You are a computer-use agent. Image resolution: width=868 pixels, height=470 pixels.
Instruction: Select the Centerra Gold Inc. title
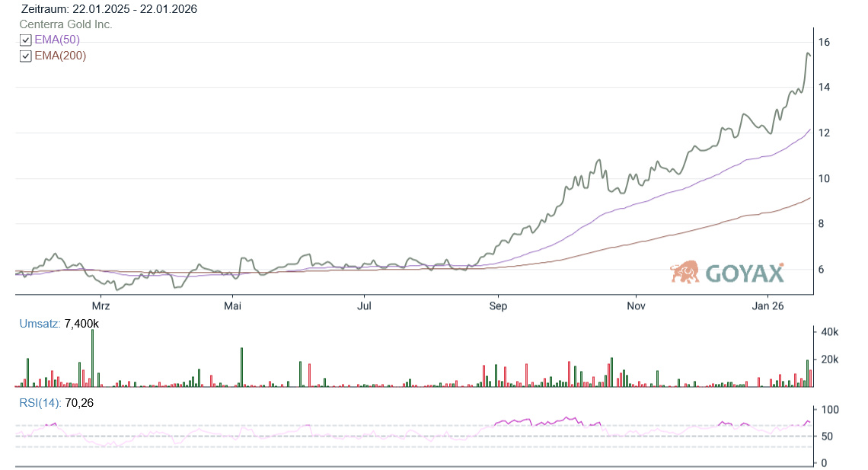tap(65, 24)
